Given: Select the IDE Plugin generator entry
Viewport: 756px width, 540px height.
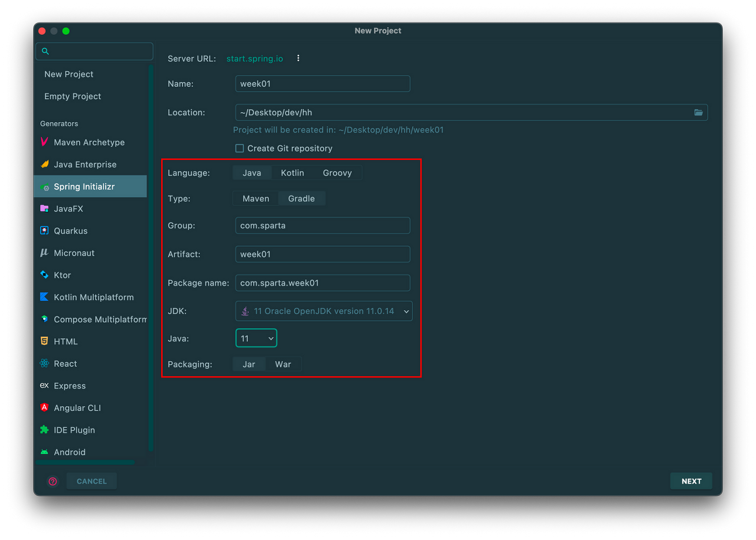Looking at the screenshot, I should (x=91, y=430).
